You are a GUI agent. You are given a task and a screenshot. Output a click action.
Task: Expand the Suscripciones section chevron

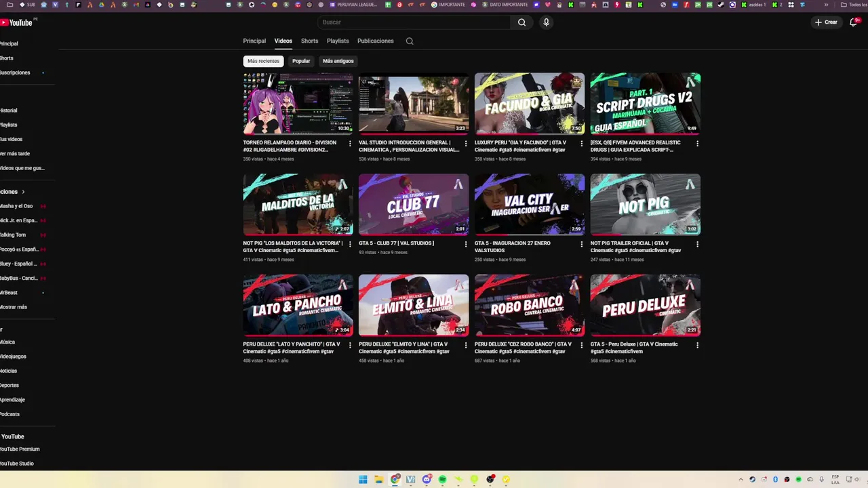pyautogui.click(x=23, y=192)
